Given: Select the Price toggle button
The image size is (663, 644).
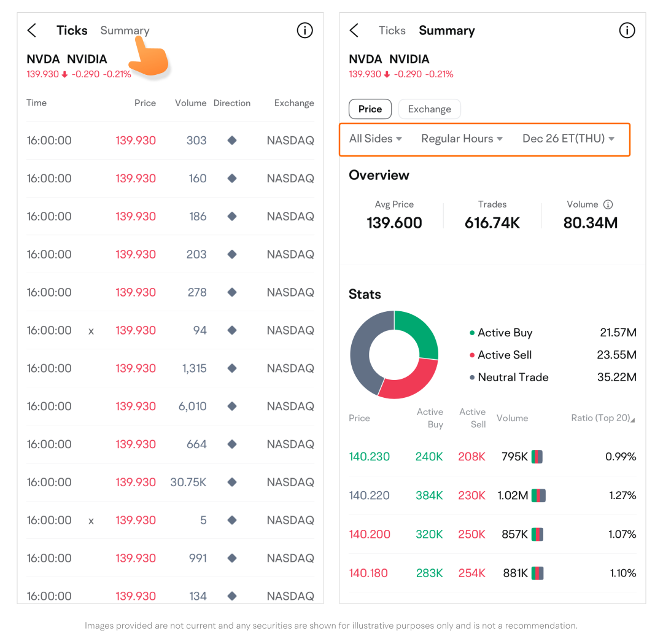Looking at the screenshot, I should coord(370,109).
